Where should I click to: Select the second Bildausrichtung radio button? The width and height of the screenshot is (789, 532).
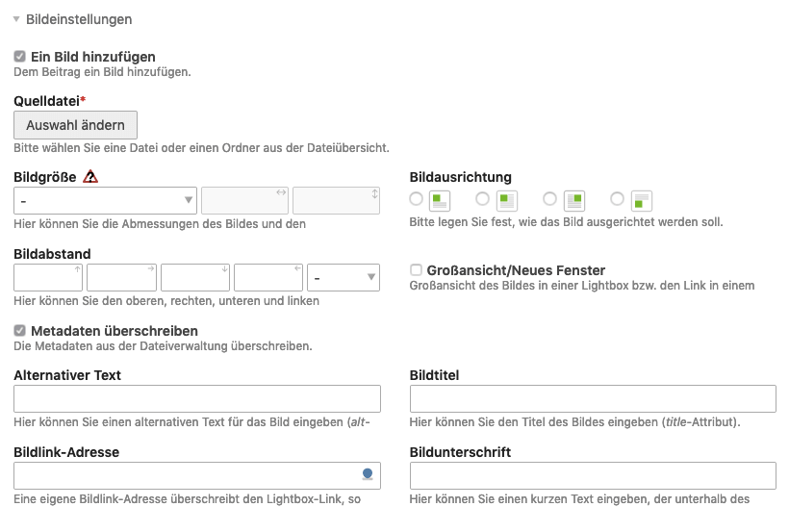click(x=483, y=199)
